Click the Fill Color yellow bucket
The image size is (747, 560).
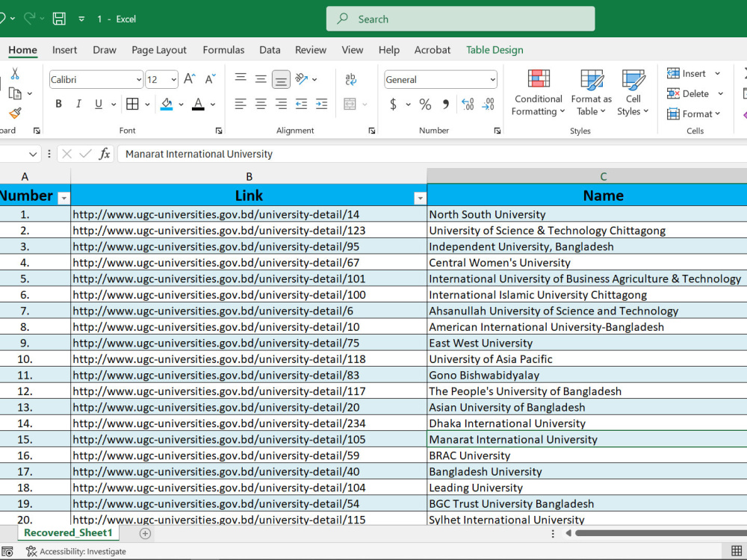point(167,104)
